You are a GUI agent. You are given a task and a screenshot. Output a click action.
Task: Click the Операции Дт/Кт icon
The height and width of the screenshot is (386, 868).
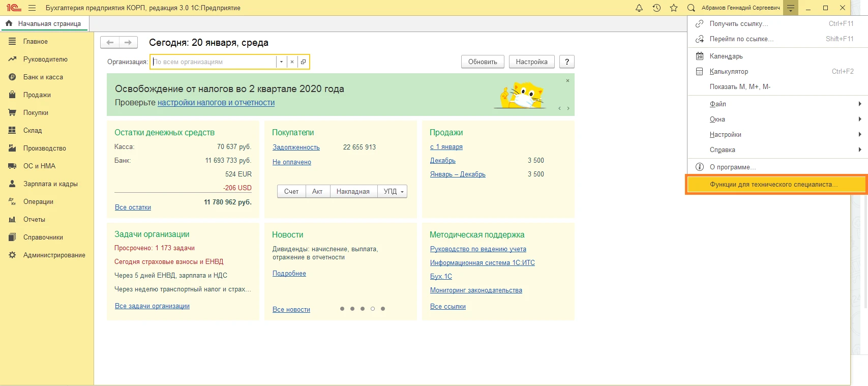tap(12, 202)
